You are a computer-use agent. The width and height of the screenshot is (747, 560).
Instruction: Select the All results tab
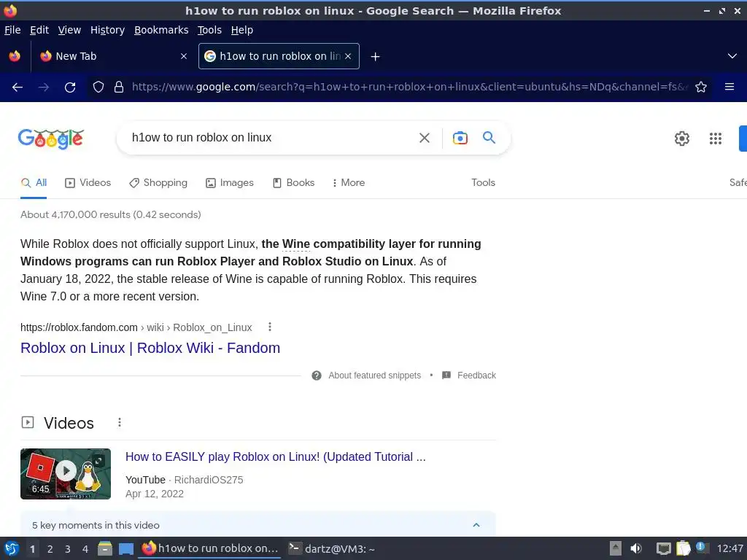pyautogui.click(x=34, y=183)
